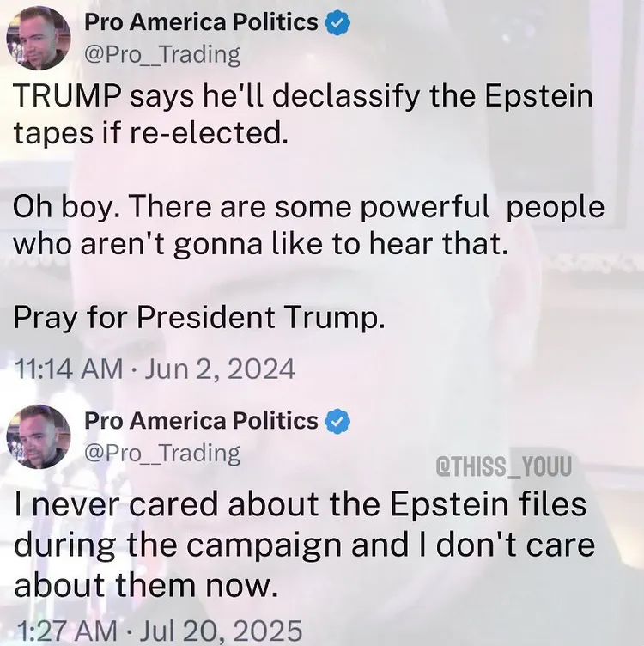Open the profile photo beside the second tweet
The height and width of the screenshot is (646, 644).
pos(39,437)
